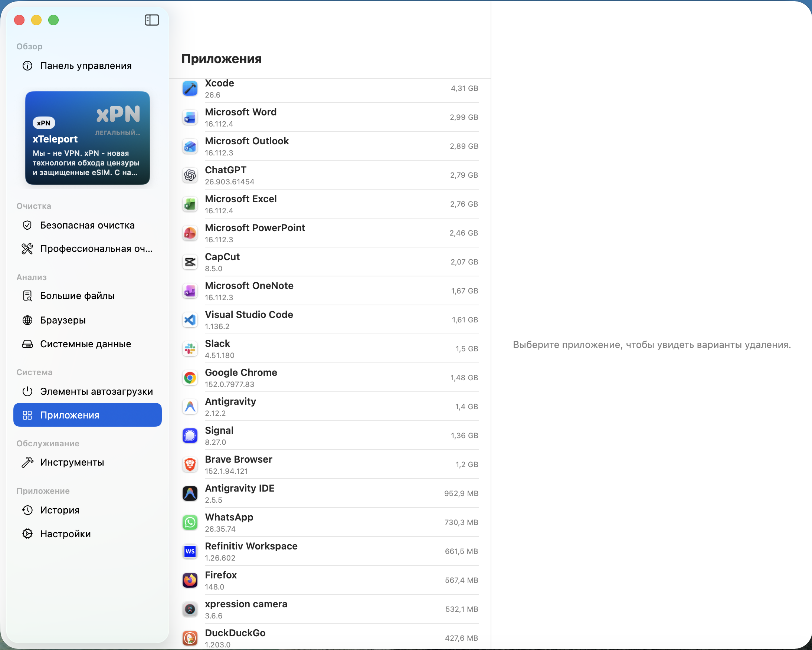
Task: Click the Firefox app icon
Action: (190, 581)
